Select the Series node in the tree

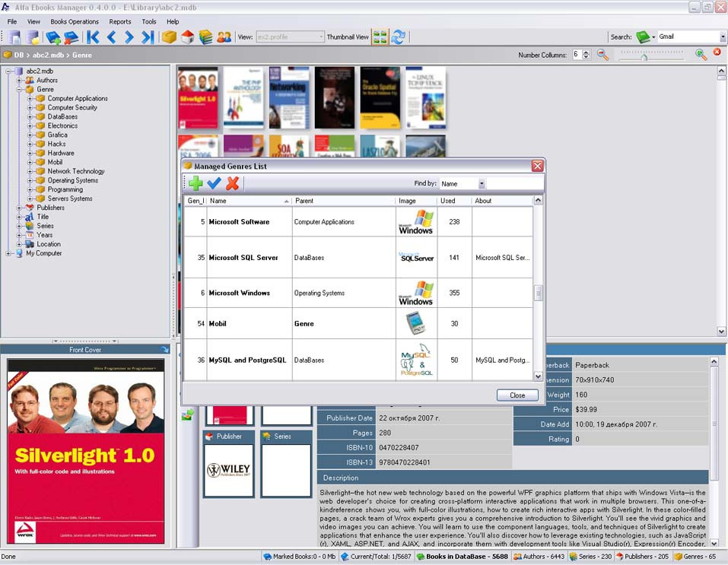[45, 226]
